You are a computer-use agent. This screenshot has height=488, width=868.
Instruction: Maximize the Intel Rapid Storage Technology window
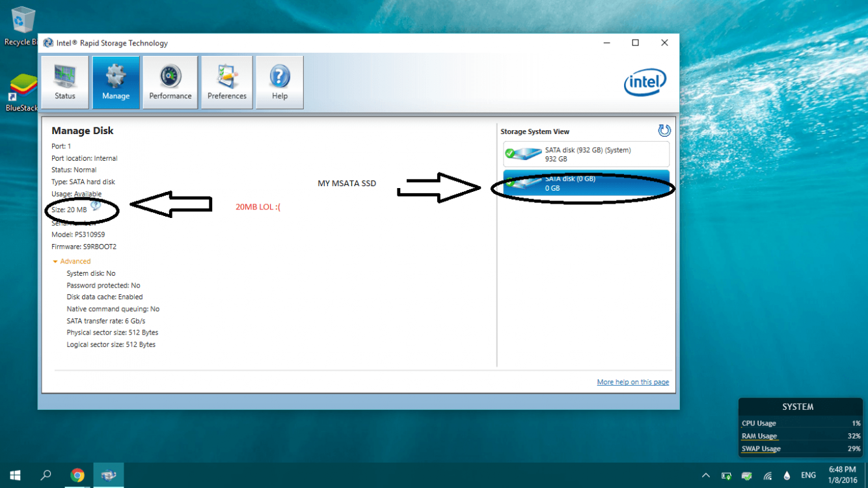pos(636,43)
